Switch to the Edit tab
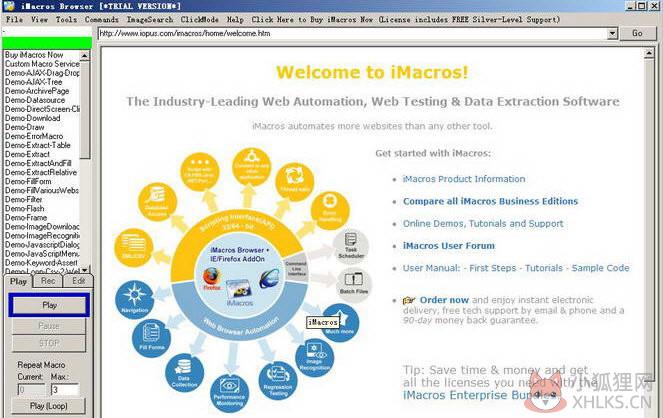Image resolution: width=663 pixels, height=418 pixels. point(78,281)
